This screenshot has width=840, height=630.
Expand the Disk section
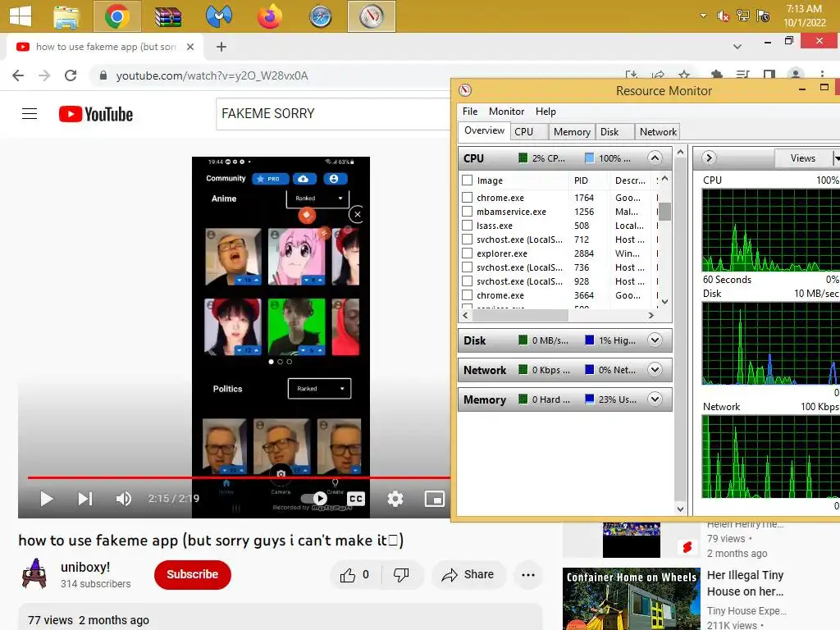pyautogui.click(x=655, y=340)
